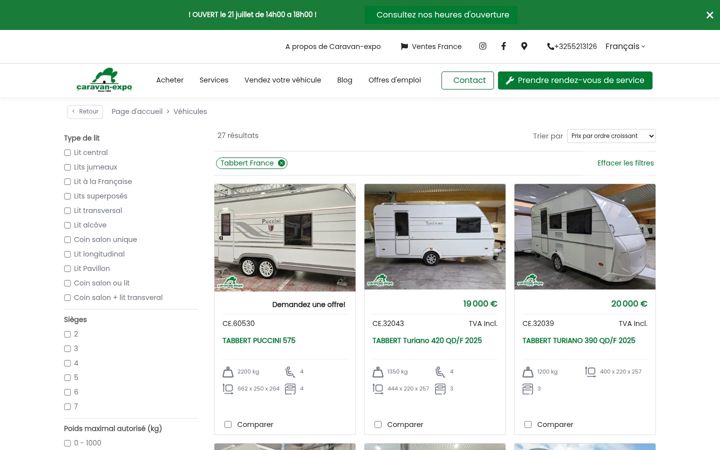Enable the Lits jumeaux filter

pyautogui.click(x=68, y=167)
